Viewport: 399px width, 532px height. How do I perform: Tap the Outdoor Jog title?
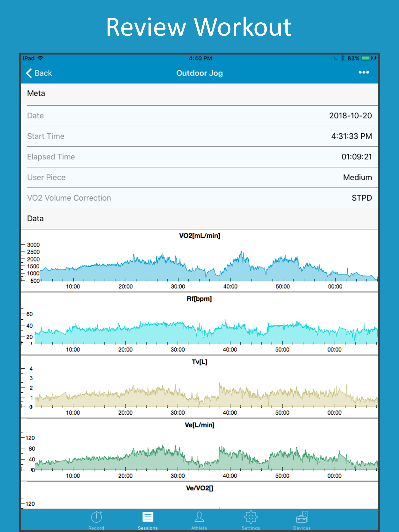tap(199, 73)
